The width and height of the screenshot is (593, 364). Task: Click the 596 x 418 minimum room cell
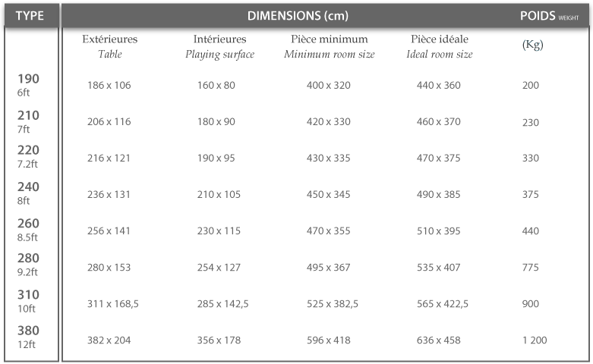tap(329, 340)
